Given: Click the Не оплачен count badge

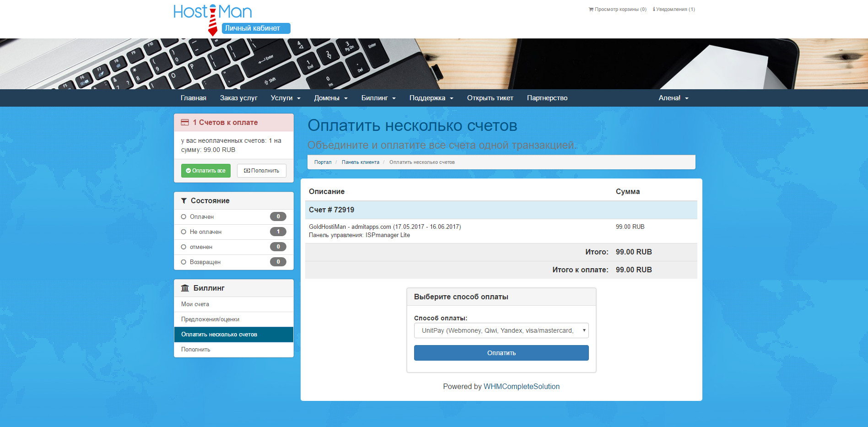Looking at the screenshot, I should [x=278, y=232].
